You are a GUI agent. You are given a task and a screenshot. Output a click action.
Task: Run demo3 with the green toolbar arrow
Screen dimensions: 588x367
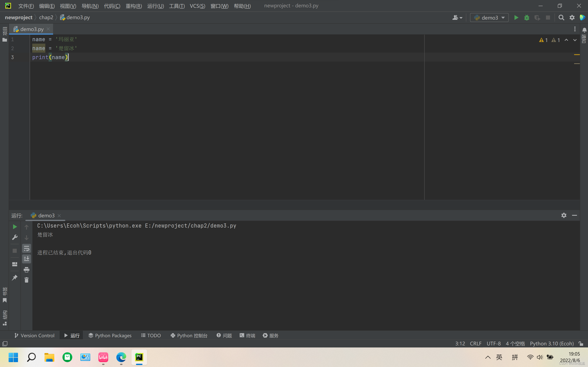point(516,18)
